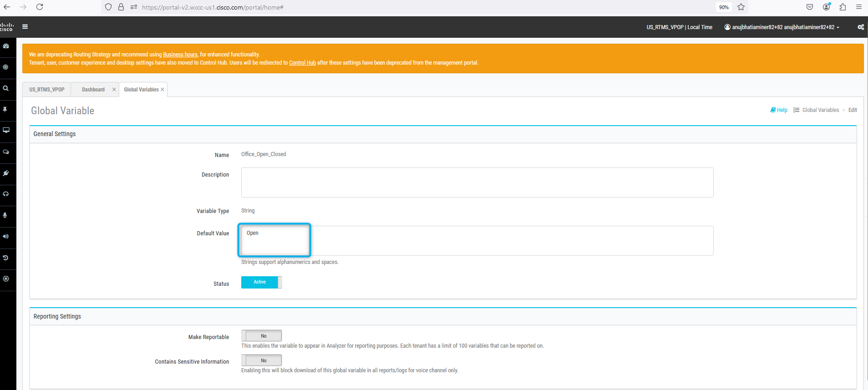
Task: Toggle the Make Reportable switch
Action: (x=261, y=336)
